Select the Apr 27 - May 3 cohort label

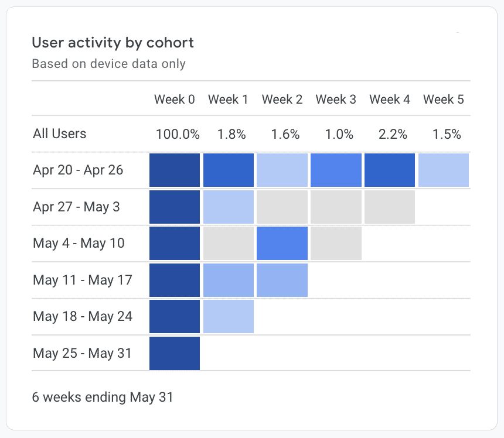(76, 207)
